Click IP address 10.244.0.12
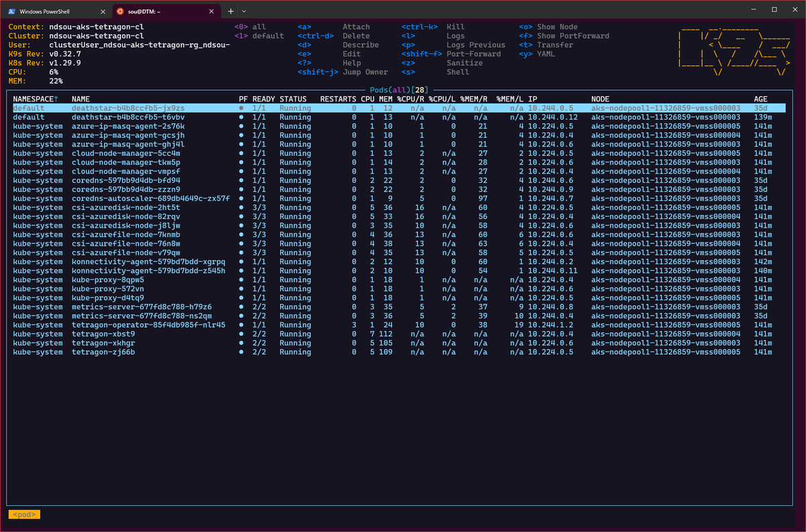Image resolution: width=806 pixels, height=532 pixels. pyautogui.click(x=552, y=117)
